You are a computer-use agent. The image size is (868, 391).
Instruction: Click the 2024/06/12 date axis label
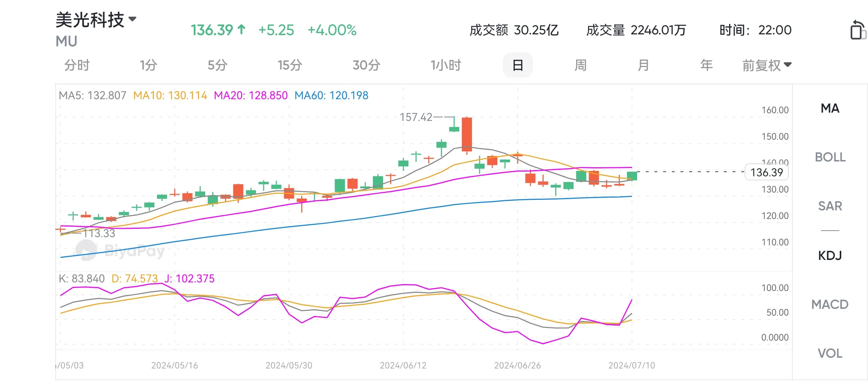tap(403, 365)
